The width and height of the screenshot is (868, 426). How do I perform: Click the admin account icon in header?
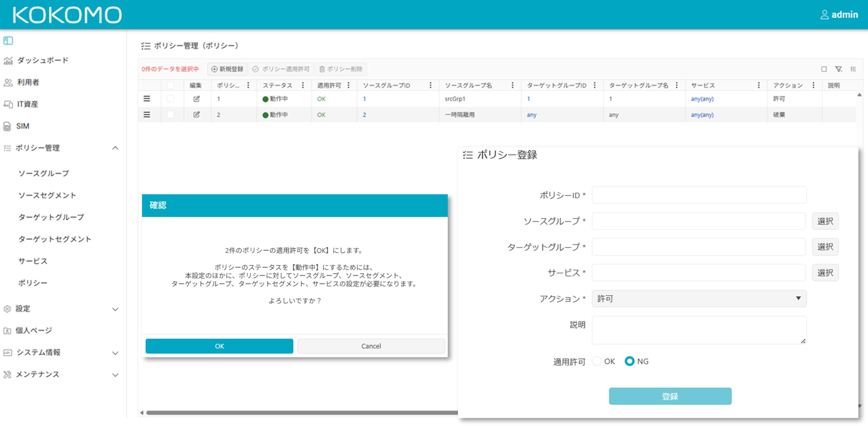point(825,14)
